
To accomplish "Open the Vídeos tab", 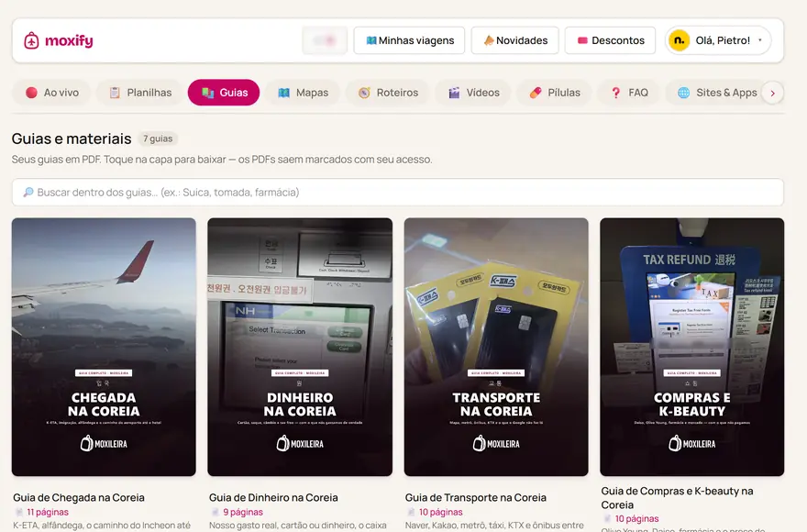I will click(x=473, y=93).
